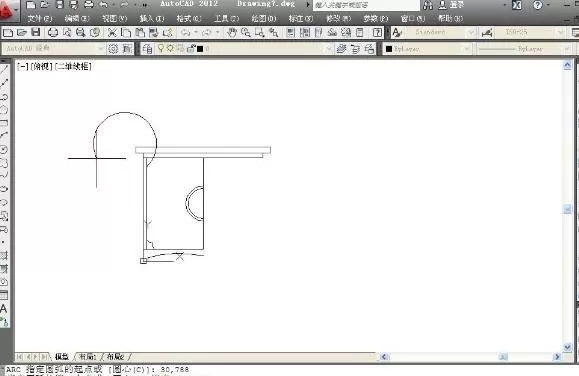This screenshot has width=579, height=376.
Task: Open Help dropdown arrow in title bar
Action: click(x=548, y=5)
